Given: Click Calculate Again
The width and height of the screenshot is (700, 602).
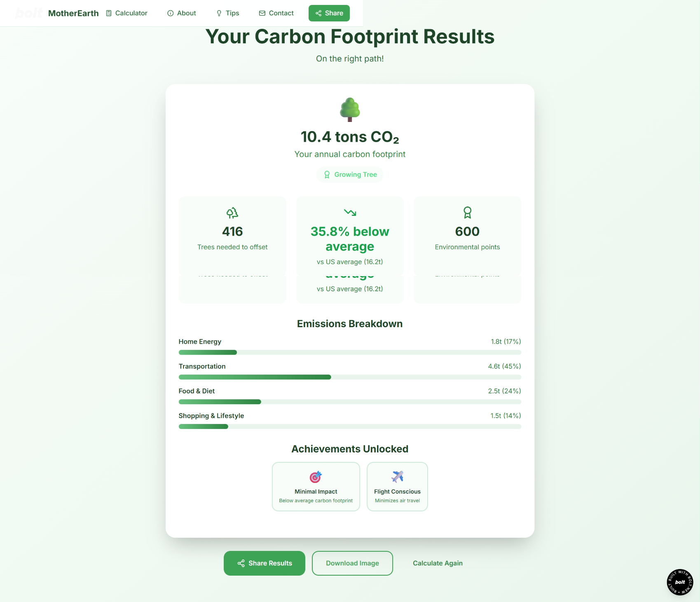Looking at the screenshot, I should point(438,563).
